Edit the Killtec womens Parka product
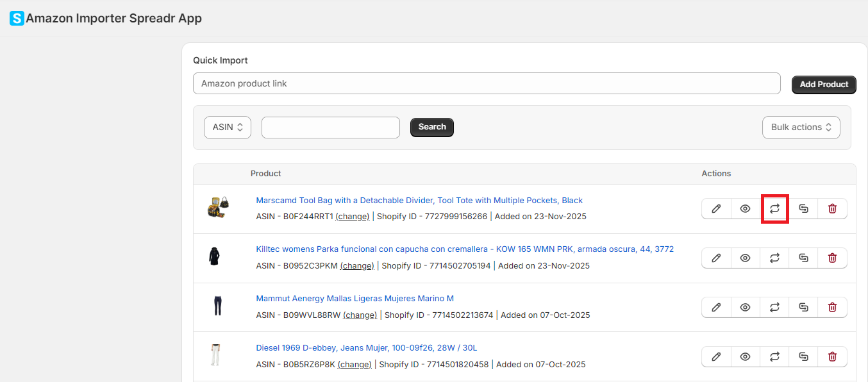The height and width of the screenshot is (382, 868). [717, 258]
